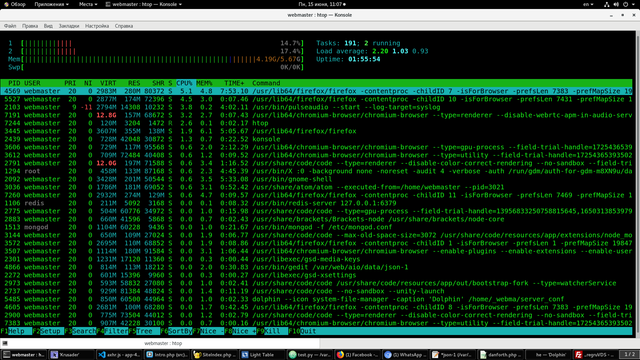This screenshot has width=640, height=360.
Task: Open the Закладки menu
Action: click(x=69, y=26)
